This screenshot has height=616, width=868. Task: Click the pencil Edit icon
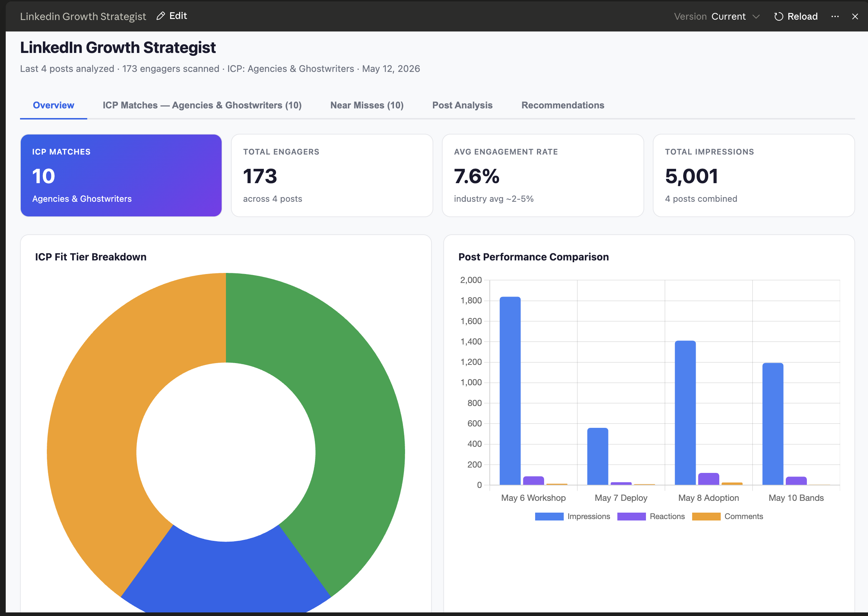(x=161, y=16)
